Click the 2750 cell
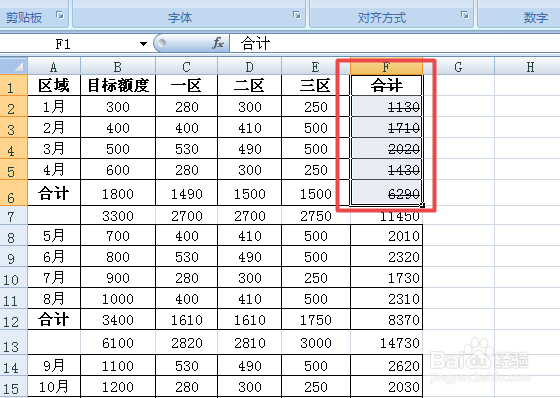This screenshot has height=398, width=560. tap(316, 215)
